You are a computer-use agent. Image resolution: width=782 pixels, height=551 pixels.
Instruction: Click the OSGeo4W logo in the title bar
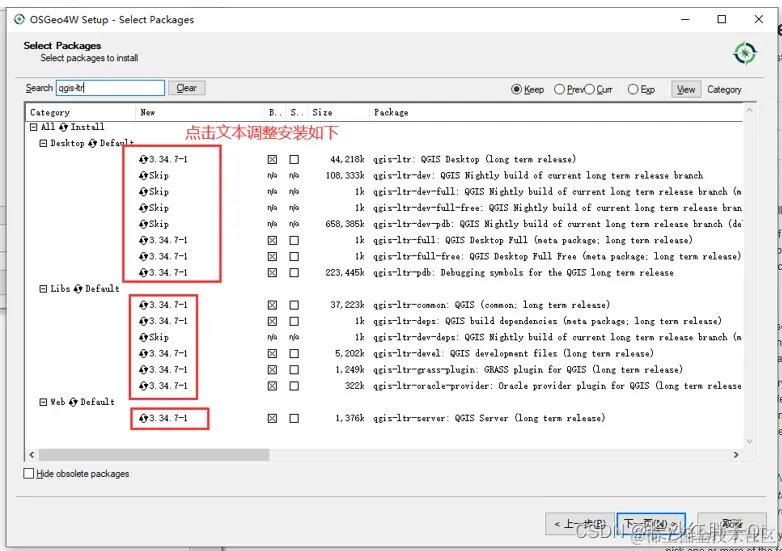tap(19, 19)
